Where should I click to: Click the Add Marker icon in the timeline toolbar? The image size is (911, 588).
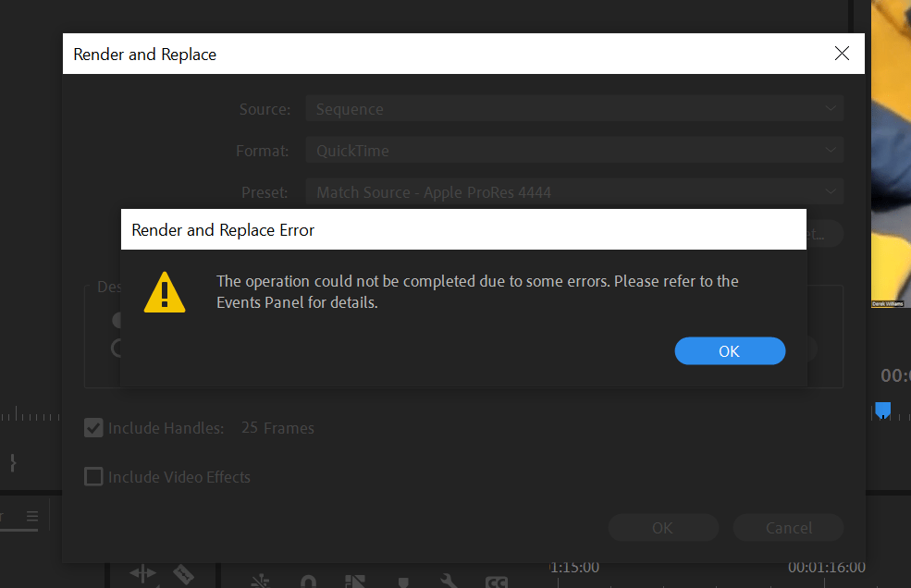[402, 581]
